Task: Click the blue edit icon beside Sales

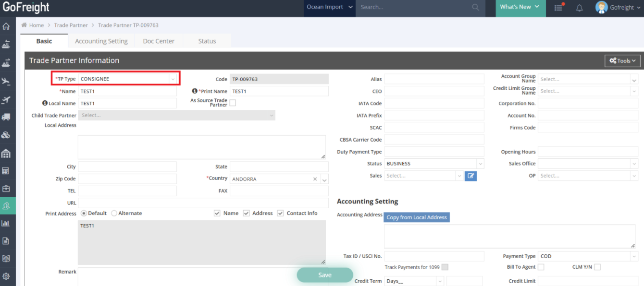Action: (471, 176)
